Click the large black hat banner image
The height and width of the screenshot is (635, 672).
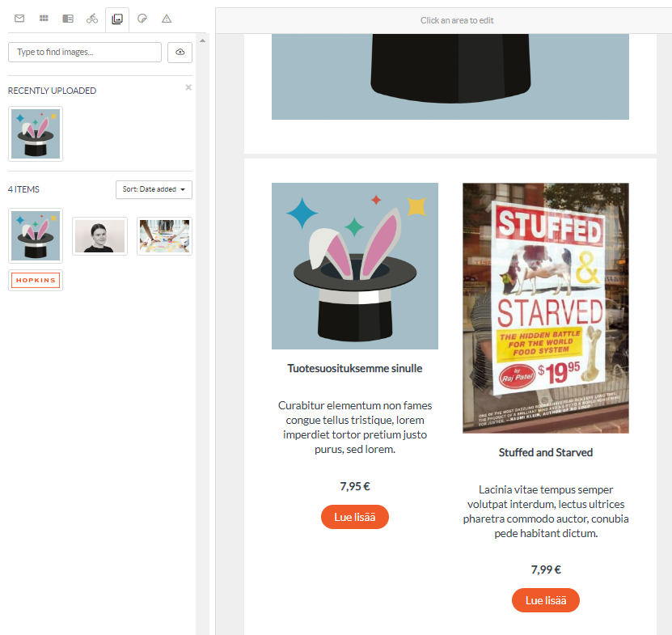pyautogui.click(x=450, y=77)
